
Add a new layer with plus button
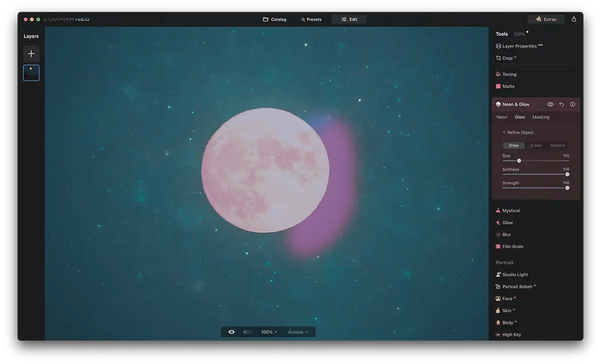tap(31, 54)
